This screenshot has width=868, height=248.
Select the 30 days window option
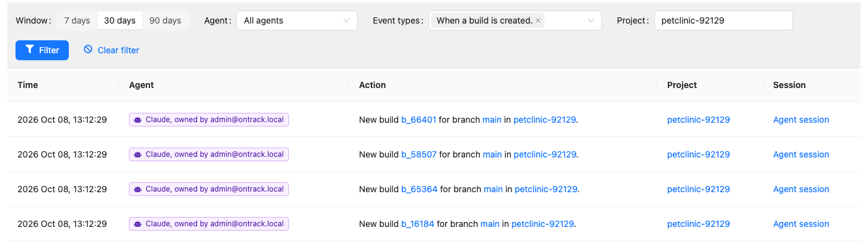[x=120, y=20]
